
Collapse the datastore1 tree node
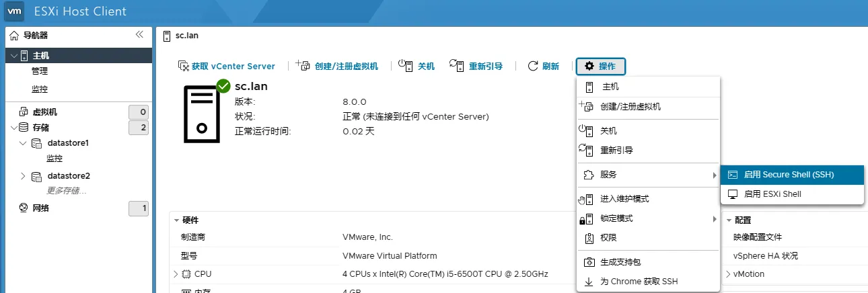pyautogui.click(x=23, y=143)
